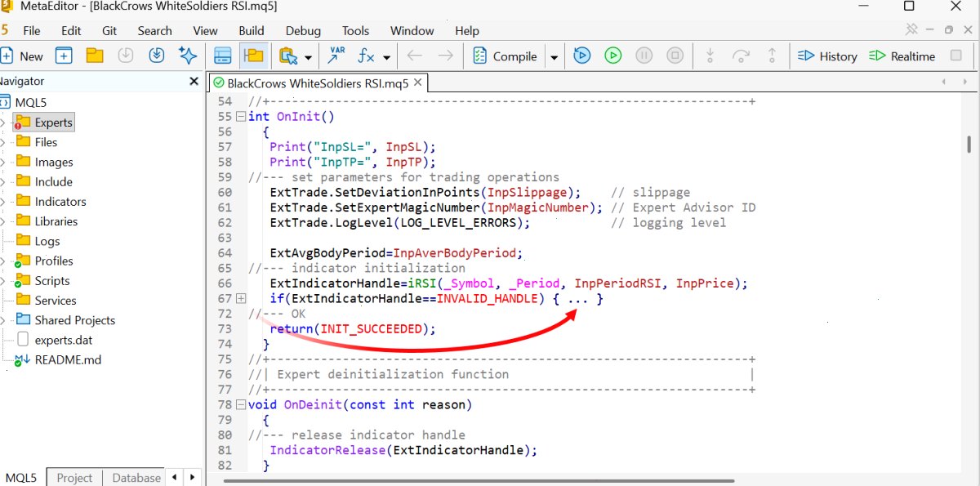The width and height of the screenshot is (980, 486).
Task: Click blue start debugging on history icon
Action: pos(581,56)
